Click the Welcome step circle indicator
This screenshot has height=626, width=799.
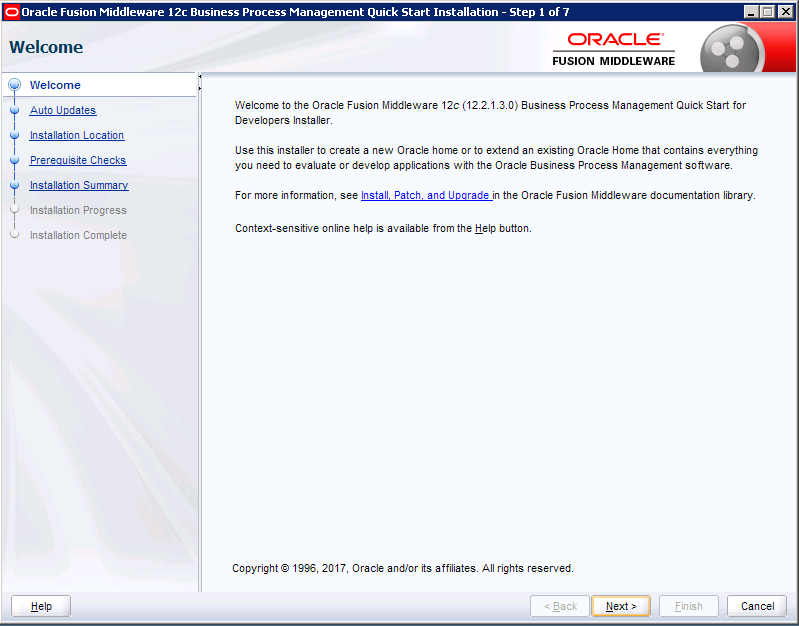15,85
